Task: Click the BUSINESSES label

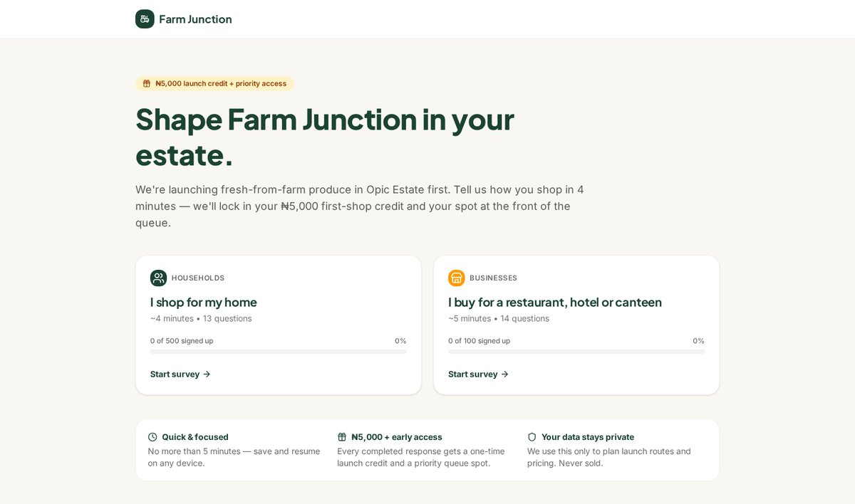Action: 493,278
